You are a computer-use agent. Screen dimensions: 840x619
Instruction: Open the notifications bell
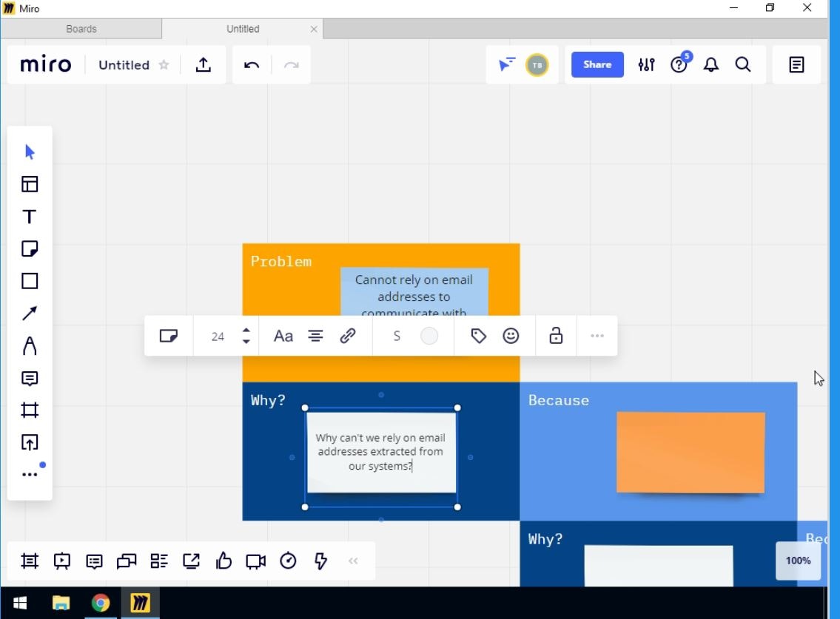tap(711, 65)
